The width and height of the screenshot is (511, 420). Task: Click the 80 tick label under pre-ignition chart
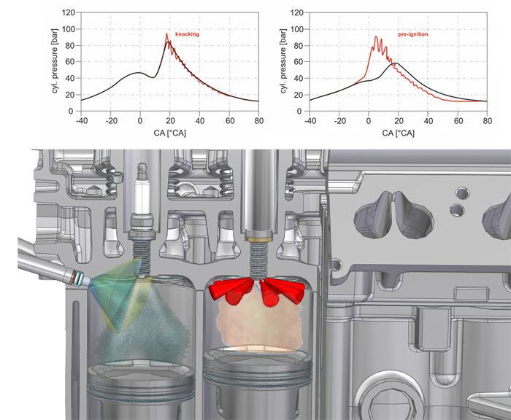tap(487, 121)
